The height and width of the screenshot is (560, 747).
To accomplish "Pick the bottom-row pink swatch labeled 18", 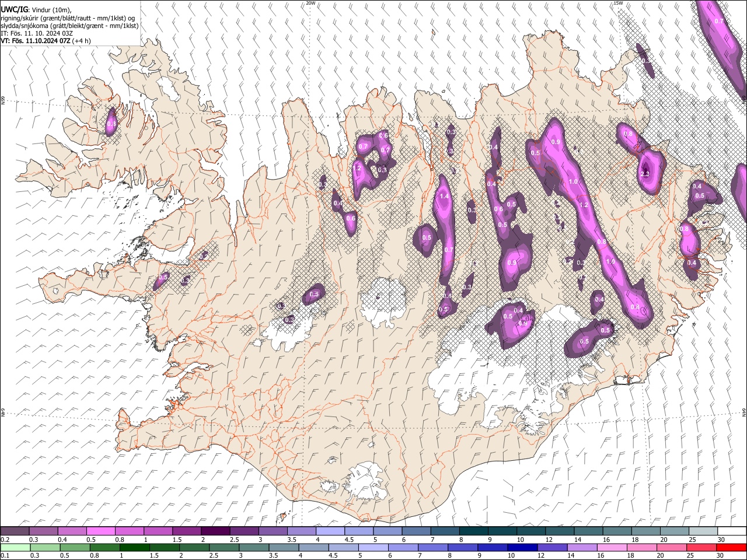I will pos(643,547).
